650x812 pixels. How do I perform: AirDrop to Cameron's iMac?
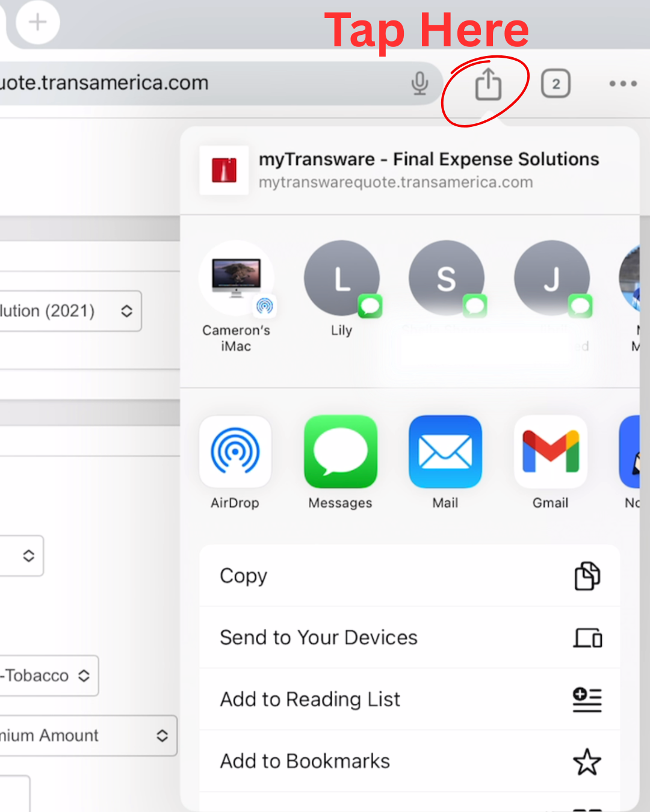[x=236, y=298]
